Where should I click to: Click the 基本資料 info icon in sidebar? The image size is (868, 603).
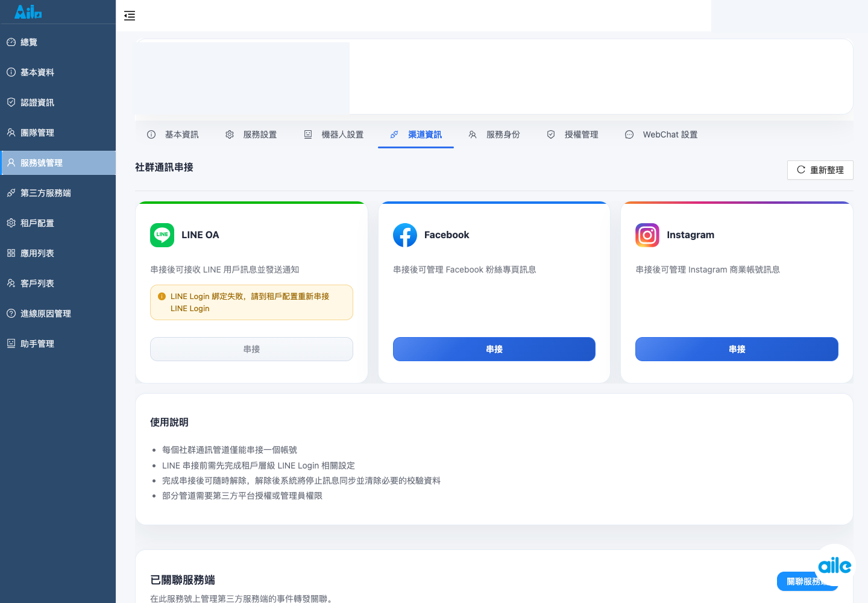pos(11,72)
